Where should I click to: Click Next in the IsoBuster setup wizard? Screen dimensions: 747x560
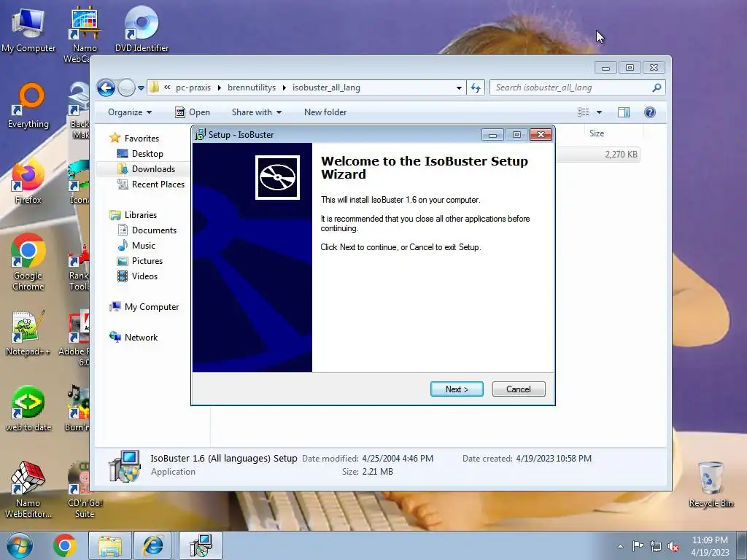point(457,389)
